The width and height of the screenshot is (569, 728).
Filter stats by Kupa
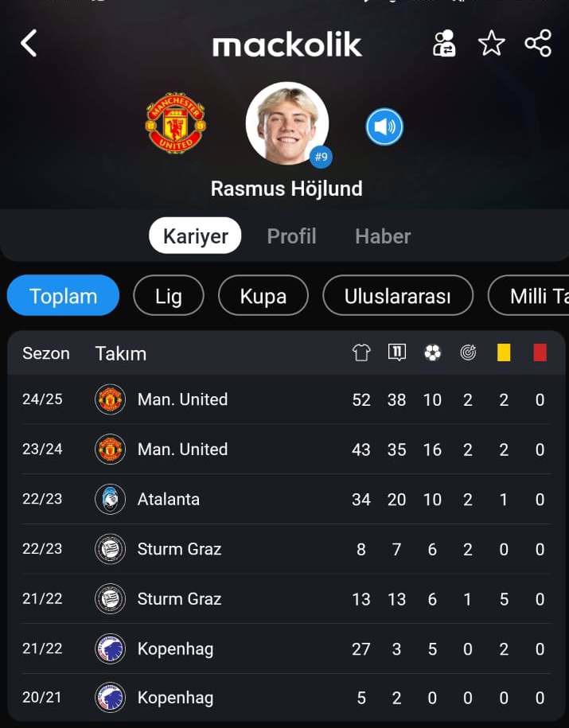(x=263, y=296)
